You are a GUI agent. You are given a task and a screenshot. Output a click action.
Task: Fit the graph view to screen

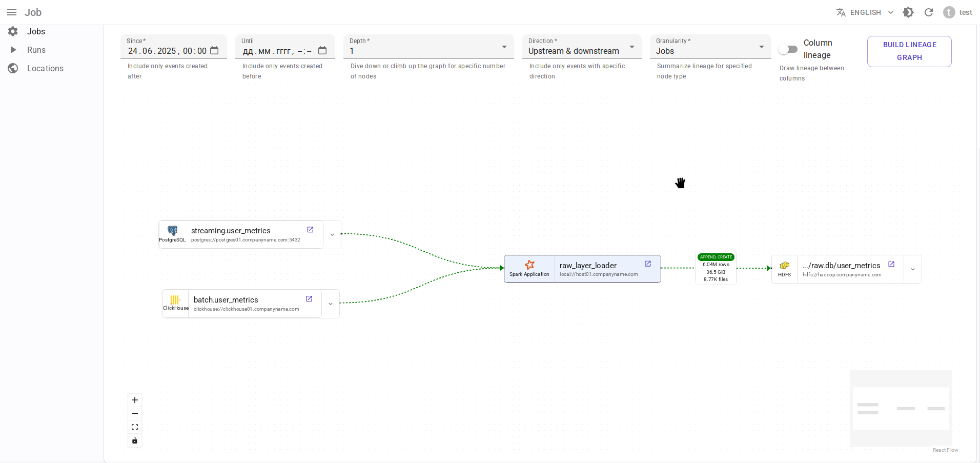tap(135, 427)
